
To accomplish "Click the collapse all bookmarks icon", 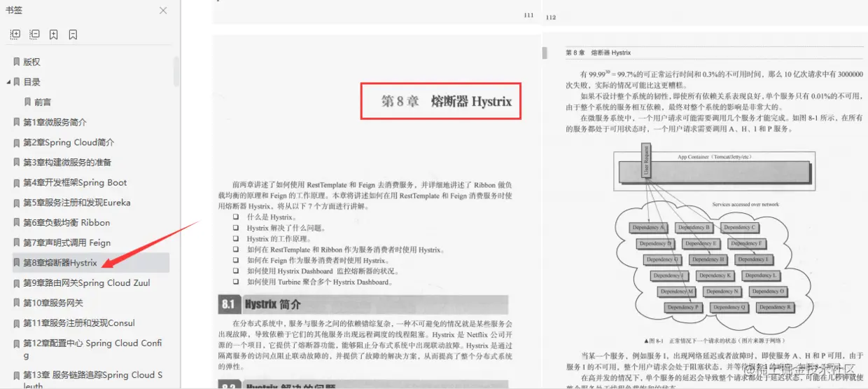I will click(x=34, y=34).
